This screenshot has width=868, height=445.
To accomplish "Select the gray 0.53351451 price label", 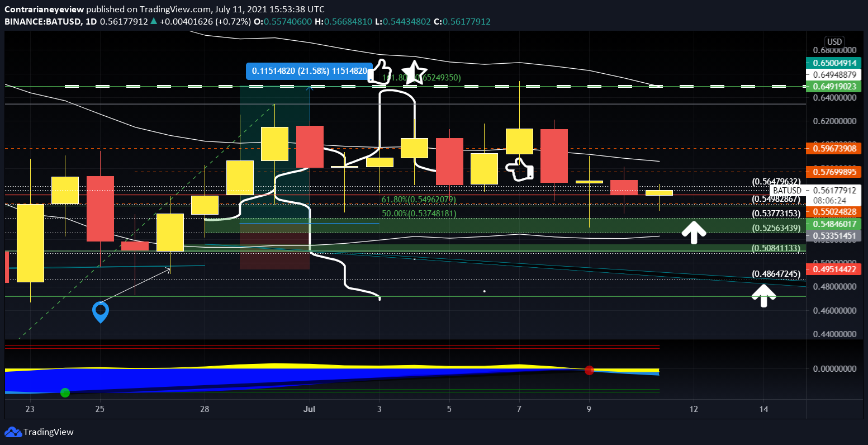I will pos(834,236).
